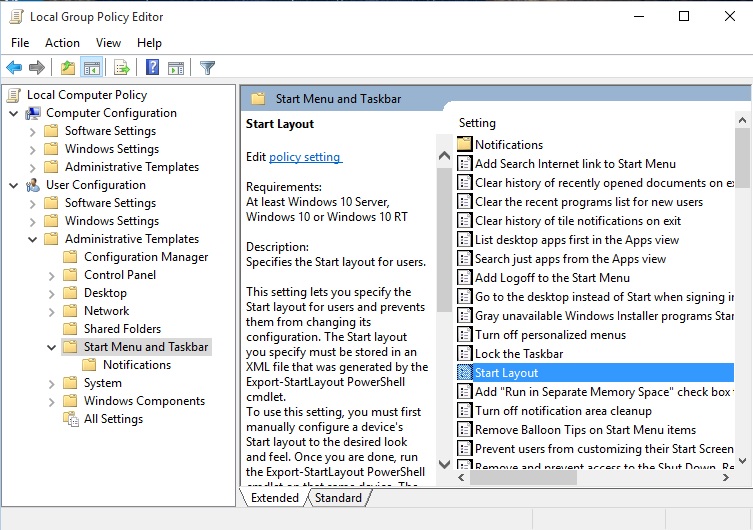Toggle Show/Hide Console Tree toolbar icon

[x=91, y=68]
